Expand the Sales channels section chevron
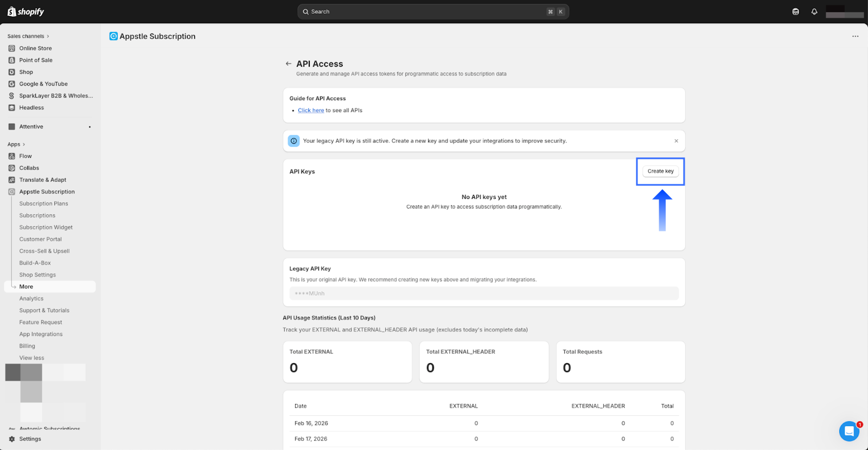868x450 pixels. [48, 36]
